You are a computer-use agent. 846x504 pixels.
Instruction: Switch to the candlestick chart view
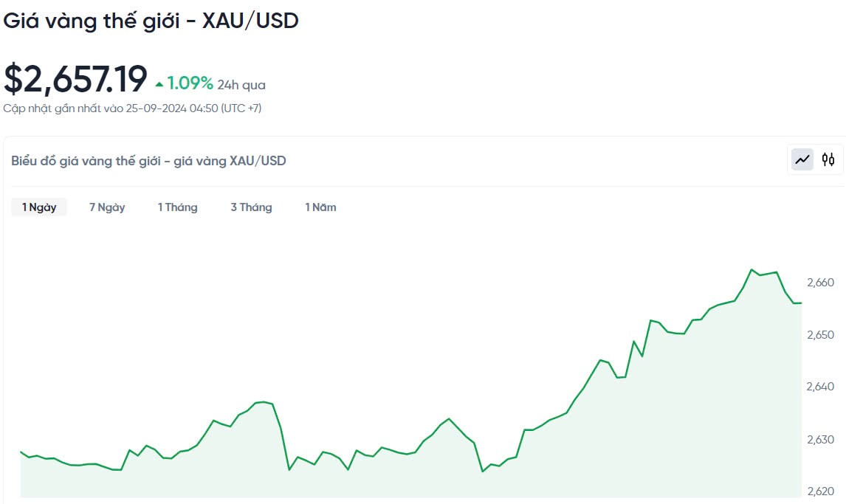(828, 159)
